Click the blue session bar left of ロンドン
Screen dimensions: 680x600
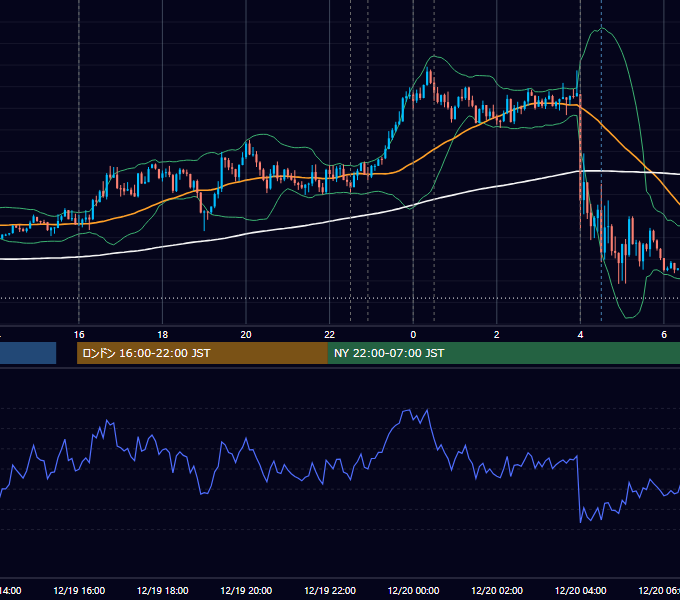tap(28, 353)
